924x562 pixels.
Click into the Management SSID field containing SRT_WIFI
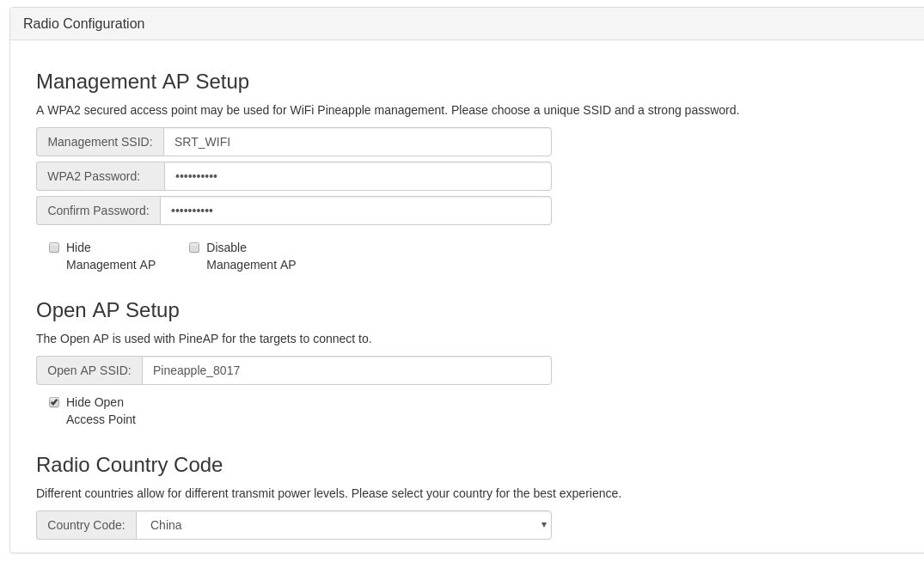pyautogui.click(x=357, y=142)
